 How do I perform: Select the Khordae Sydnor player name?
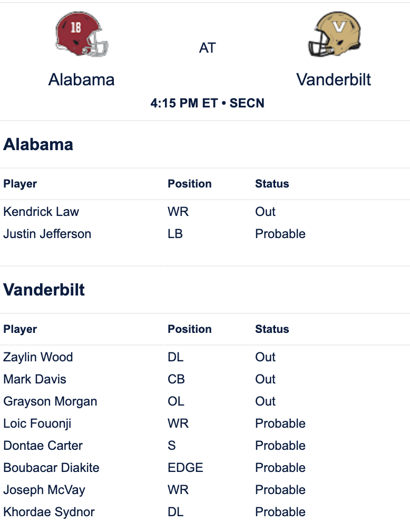pos(49,512)
